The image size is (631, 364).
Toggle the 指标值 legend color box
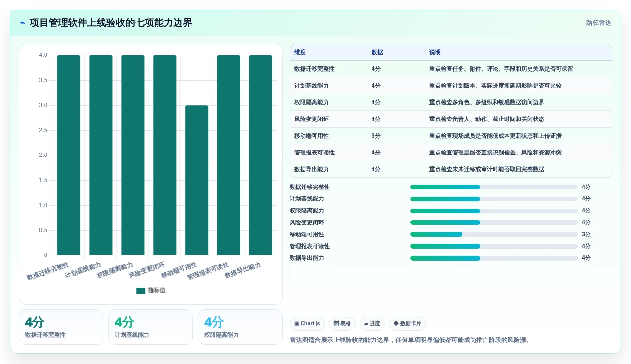[141, 290]
